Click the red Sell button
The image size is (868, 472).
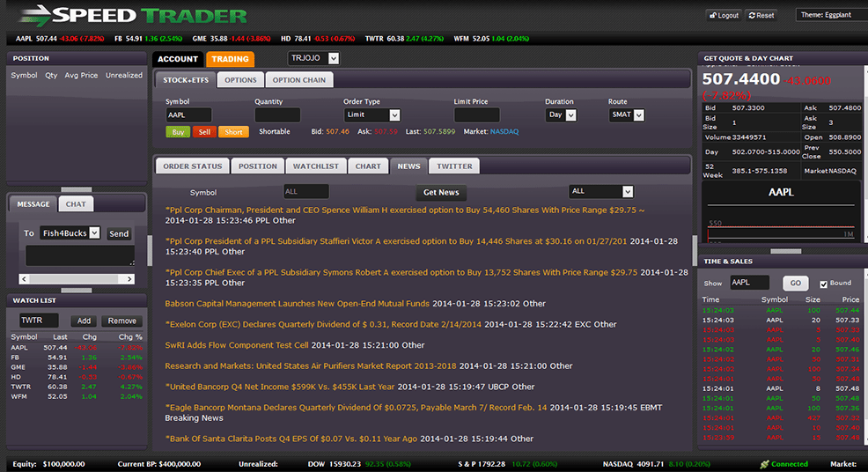tap(204, 132)
